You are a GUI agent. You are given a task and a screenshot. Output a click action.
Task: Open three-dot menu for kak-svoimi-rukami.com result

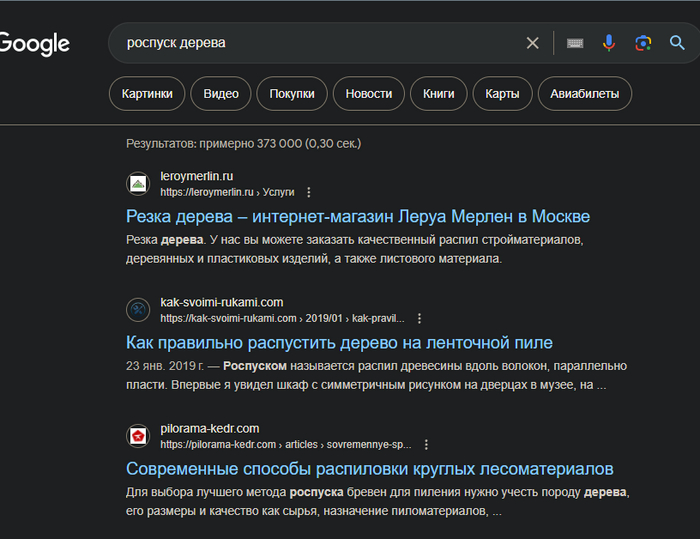point(419,318)
